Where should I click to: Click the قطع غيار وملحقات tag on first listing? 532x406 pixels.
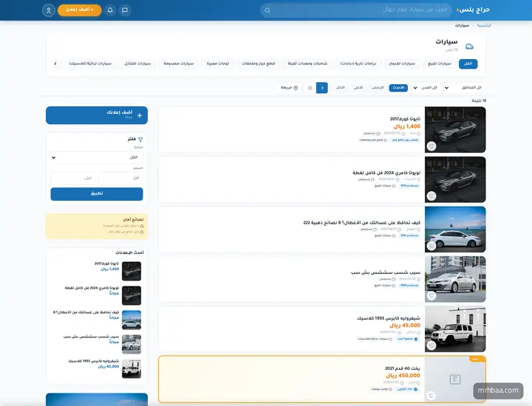pos(373,140)
